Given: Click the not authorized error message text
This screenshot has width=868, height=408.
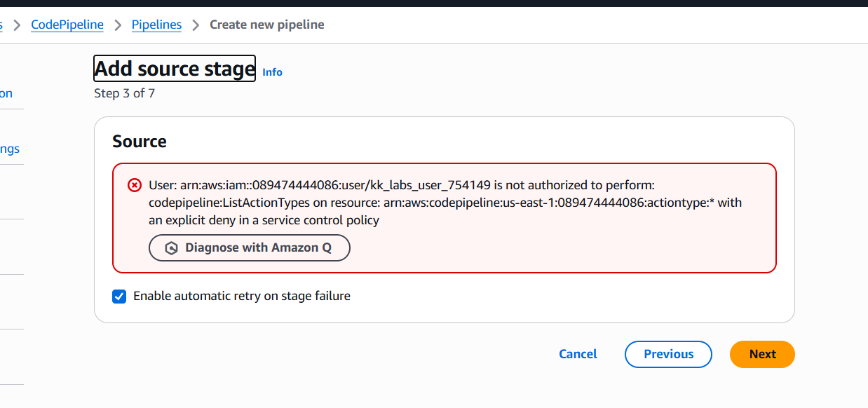Looking at the screenshot, I should (x=445, y=203).
